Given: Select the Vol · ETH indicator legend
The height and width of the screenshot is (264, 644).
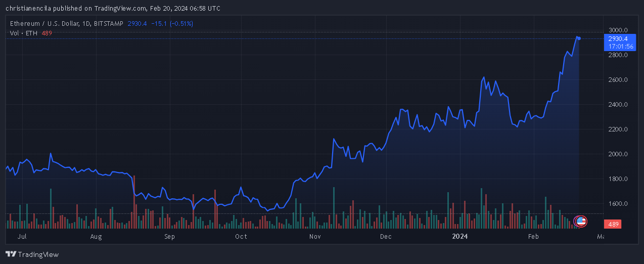Looking at the screenshot, I should click(24, 33).
